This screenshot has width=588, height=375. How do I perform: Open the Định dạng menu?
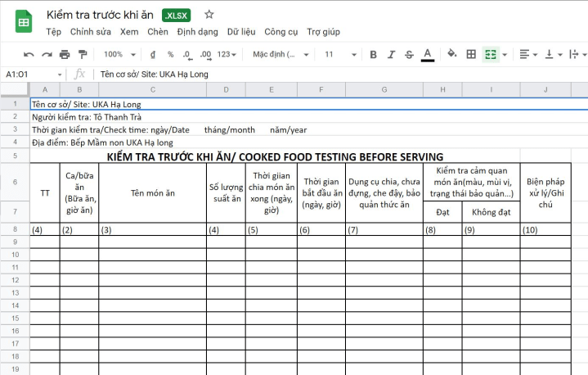[x=197, y=32]
